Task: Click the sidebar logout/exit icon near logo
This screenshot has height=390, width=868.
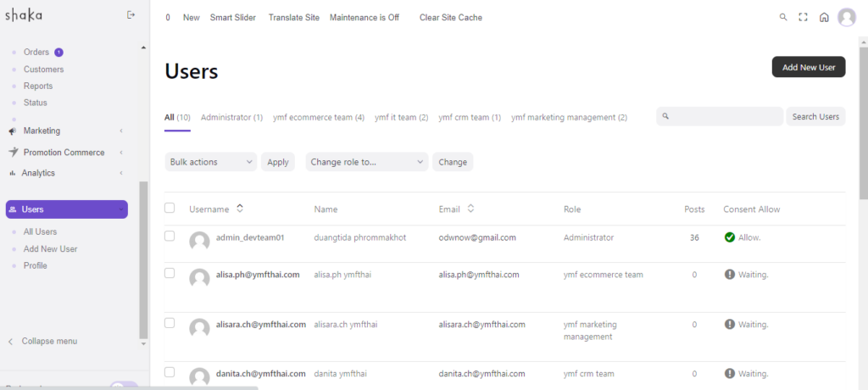Action: (x=131, y=14)
